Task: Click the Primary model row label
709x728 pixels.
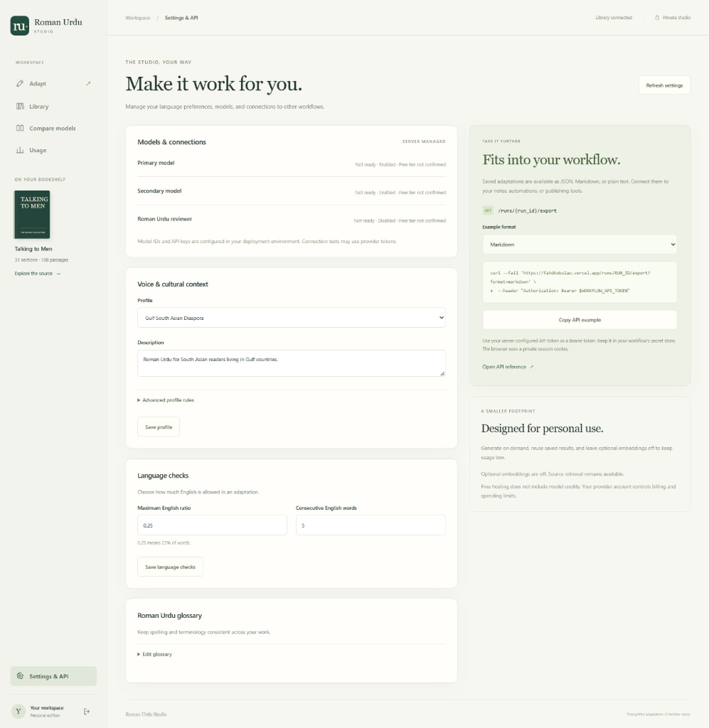Action: click(x=156, y=163)
